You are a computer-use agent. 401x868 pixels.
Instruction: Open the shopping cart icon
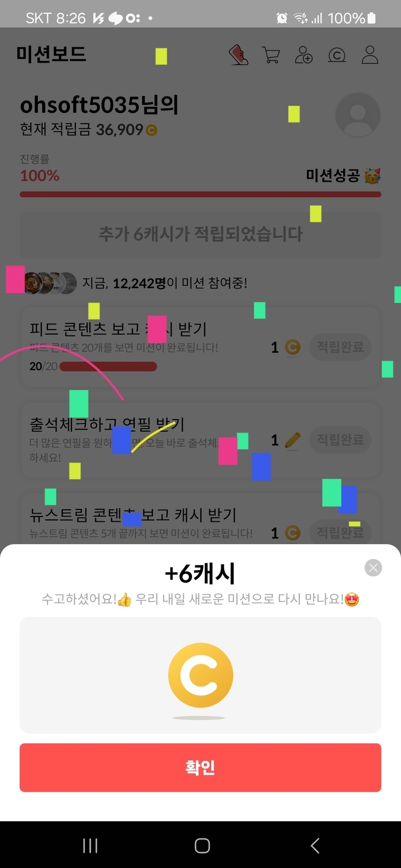click(x=271, y=55)
